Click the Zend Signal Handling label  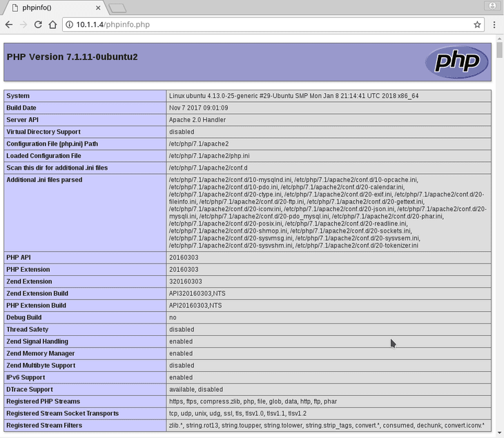37,341
